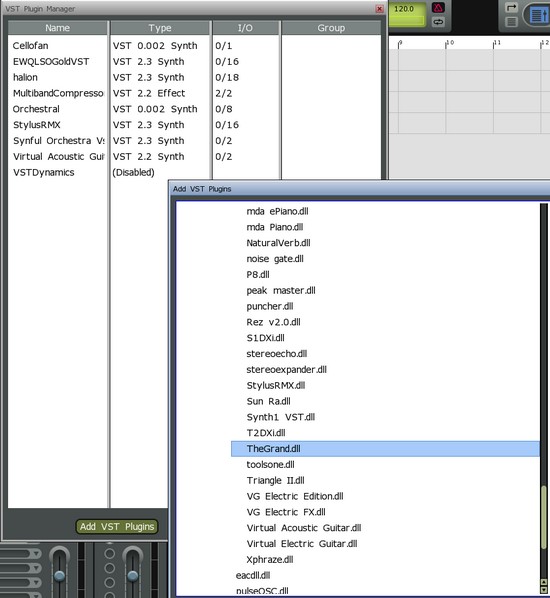The height and width of the screenshot is (598, 550).
Task: Click the (Disabled) type cell for VSTDynamics
Action: tap(133, 172)
